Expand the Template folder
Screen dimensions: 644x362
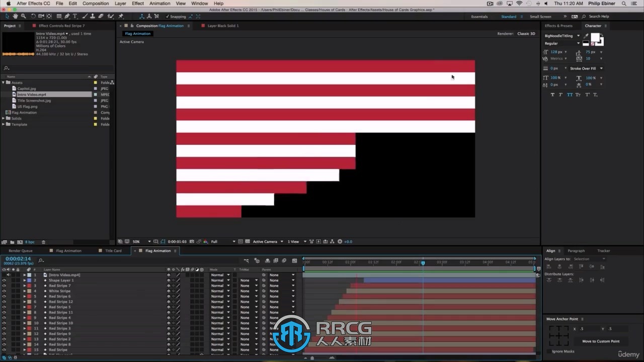(x=4, y=125)
